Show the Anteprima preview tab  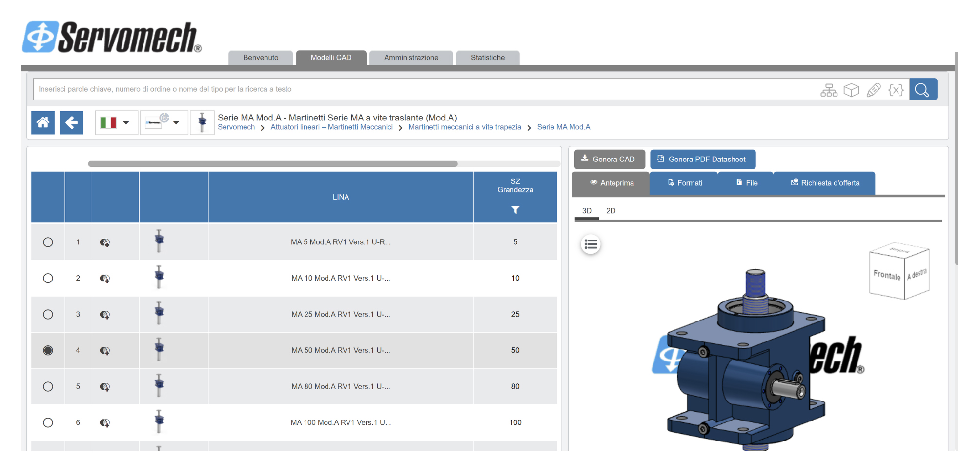coord(611,183)
